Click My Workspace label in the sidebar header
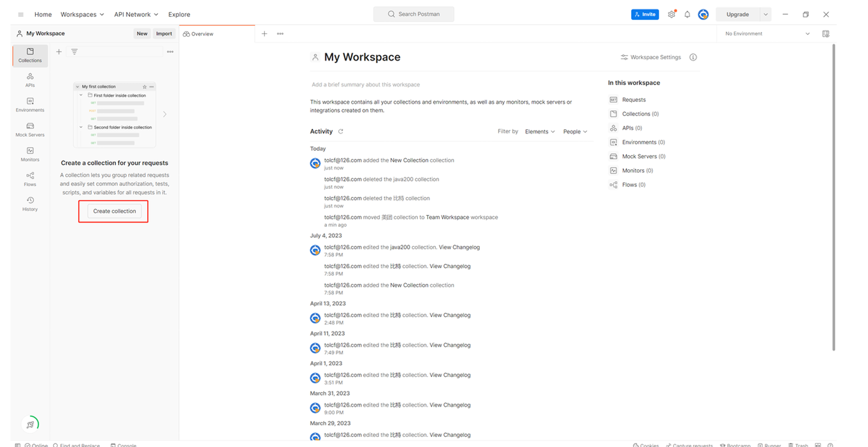This screenshot has width=868, height=447. point(46,33)
